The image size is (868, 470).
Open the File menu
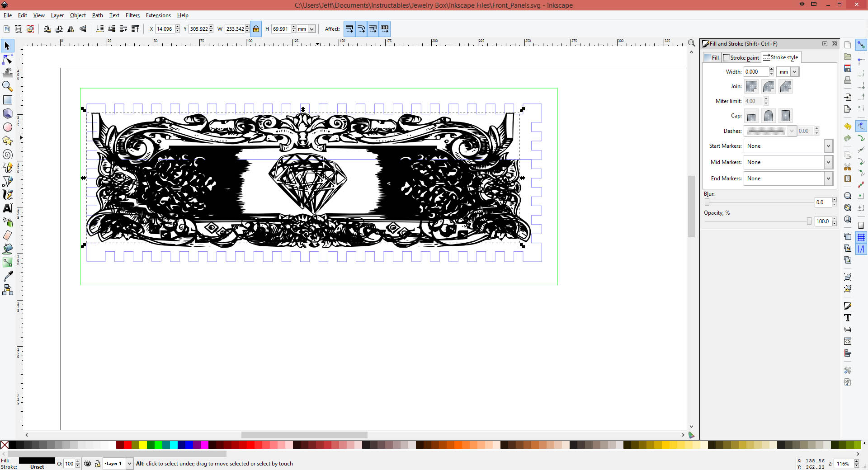(x=8, y=15)
